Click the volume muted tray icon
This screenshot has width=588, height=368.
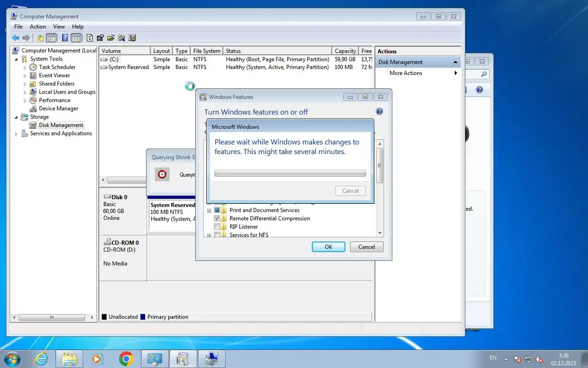[539, 359]
